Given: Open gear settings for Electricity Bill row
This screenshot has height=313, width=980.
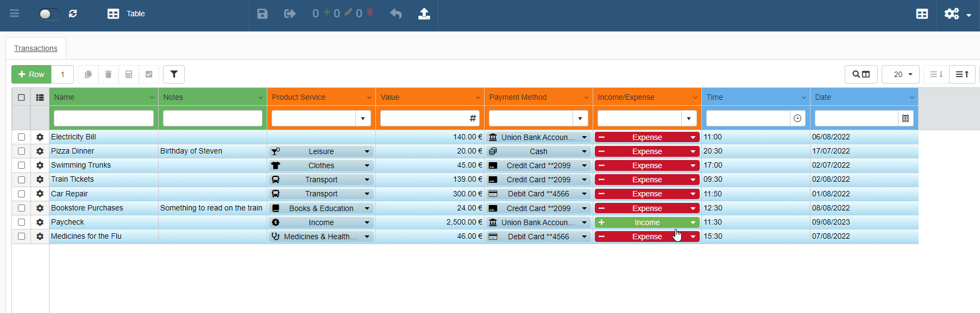Looking at the screenshot, I should 40,137.
